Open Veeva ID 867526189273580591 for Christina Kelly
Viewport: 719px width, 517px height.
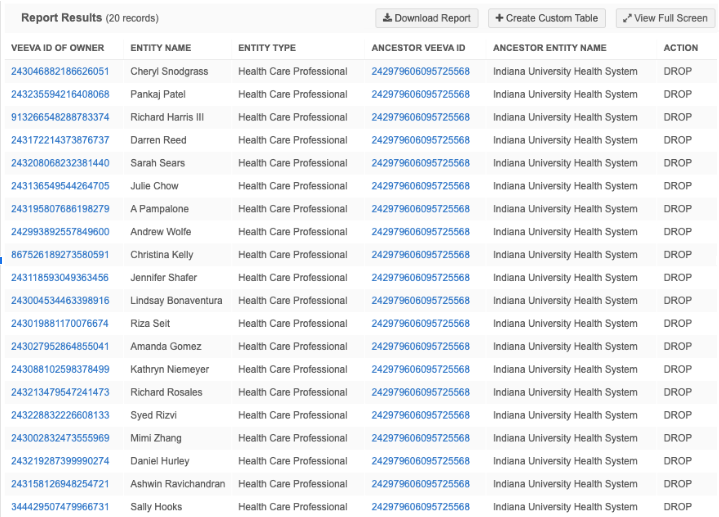pos(60,255)
